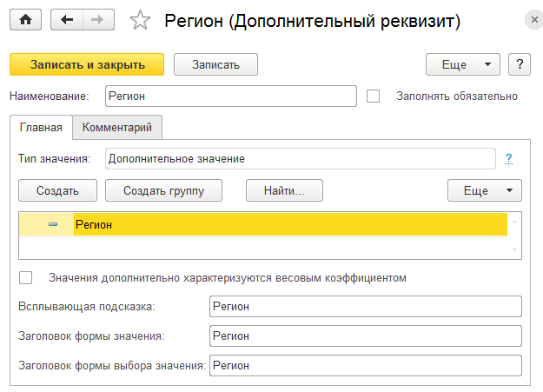Select the Главная tab
543x392 pixels.
click(x=40, y=128)
